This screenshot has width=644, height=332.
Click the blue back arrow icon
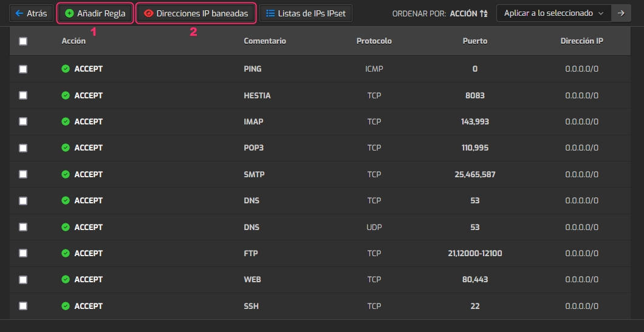click(19, 13)
